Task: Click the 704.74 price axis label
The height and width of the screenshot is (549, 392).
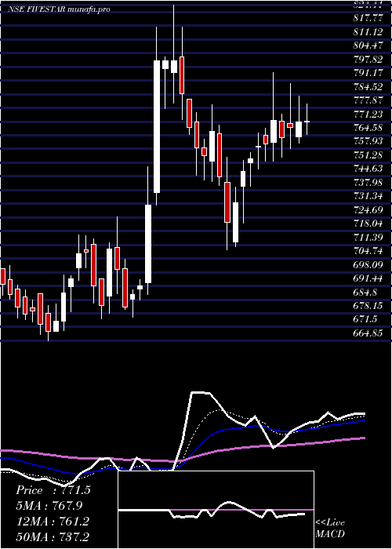Action: click(x=368, y=251)
